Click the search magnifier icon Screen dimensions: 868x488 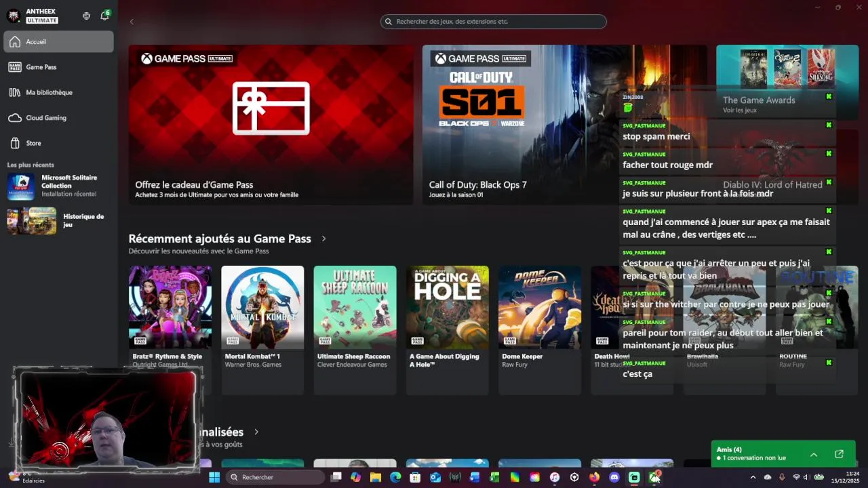(x=389, y=22)
